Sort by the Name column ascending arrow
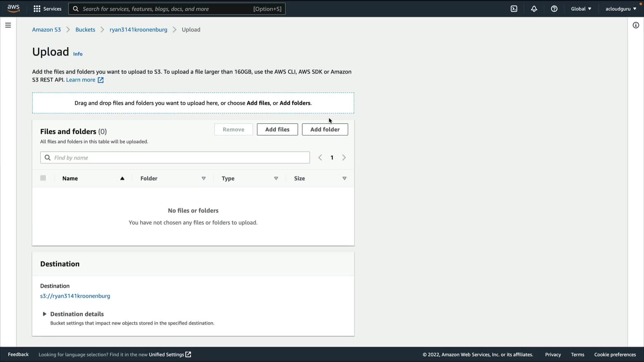This screenshot has height=362, width=644. point(122,178)
